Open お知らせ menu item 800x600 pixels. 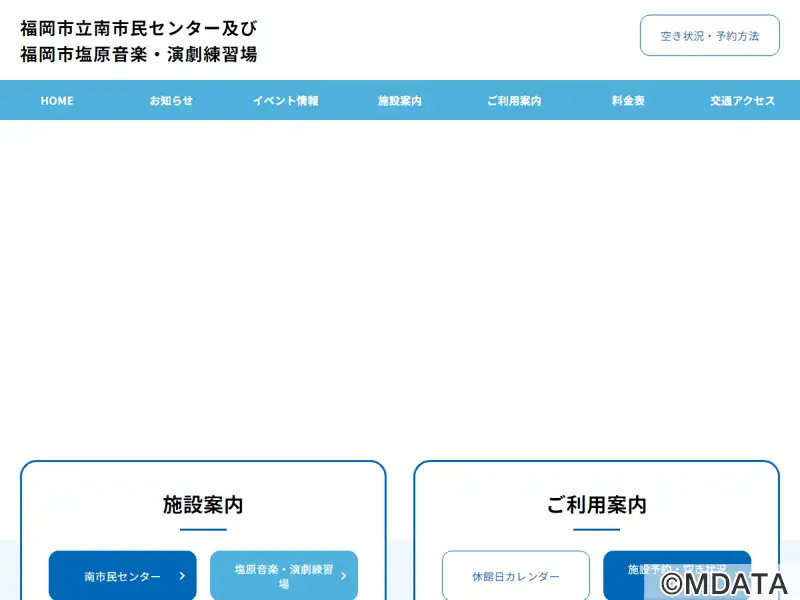pos(171,101)
